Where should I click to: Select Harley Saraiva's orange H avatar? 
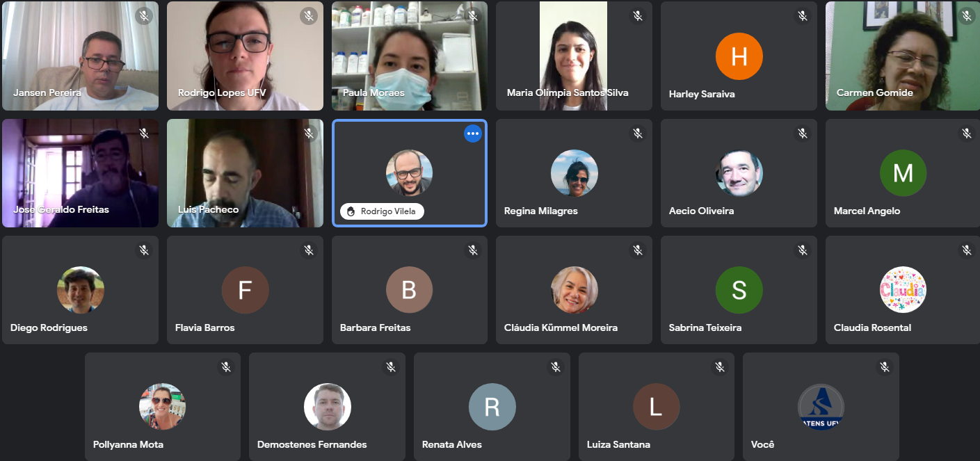click(x=739, y=56)
